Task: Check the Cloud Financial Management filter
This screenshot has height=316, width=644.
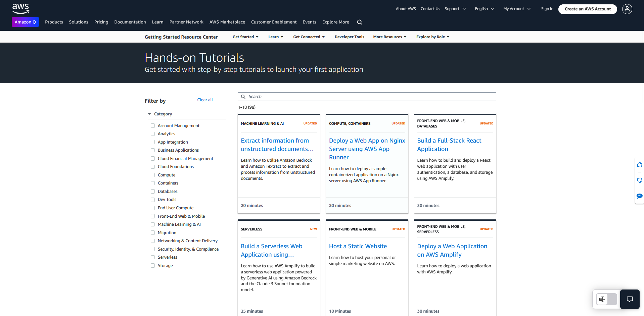Action: click(x=153, y=159)
